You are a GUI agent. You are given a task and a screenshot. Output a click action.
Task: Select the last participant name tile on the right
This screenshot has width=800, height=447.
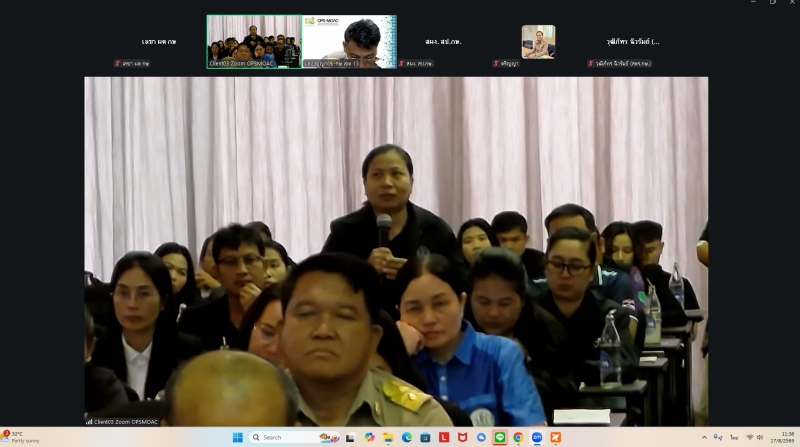[633, 42]
